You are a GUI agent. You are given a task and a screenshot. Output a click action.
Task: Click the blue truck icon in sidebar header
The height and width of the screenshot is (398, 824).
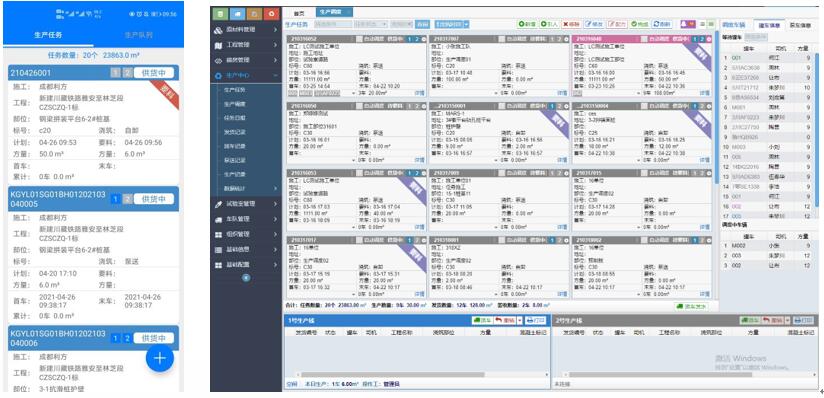[238, 13]
